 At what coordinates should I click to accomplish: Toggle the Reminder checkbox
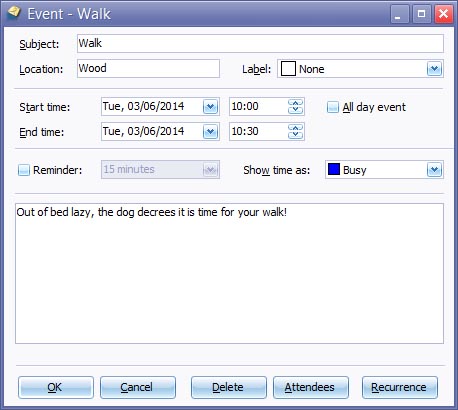point(24,170)
